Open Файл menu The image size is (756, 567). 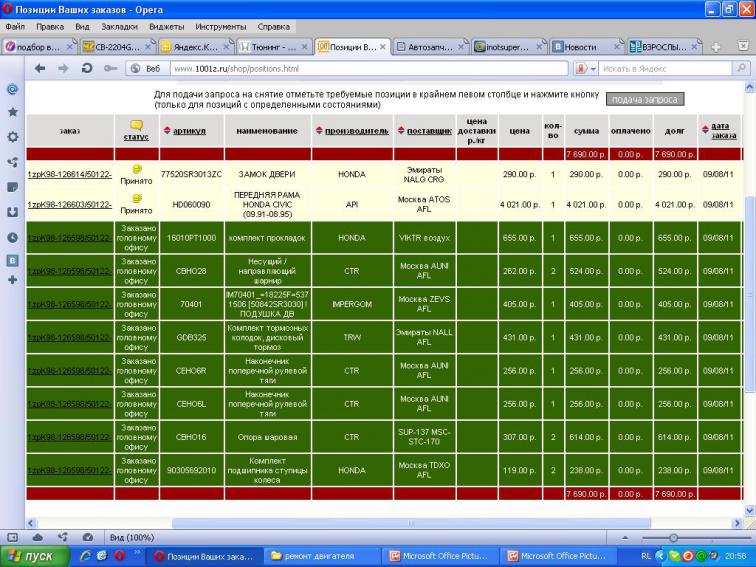coord(15,27)
